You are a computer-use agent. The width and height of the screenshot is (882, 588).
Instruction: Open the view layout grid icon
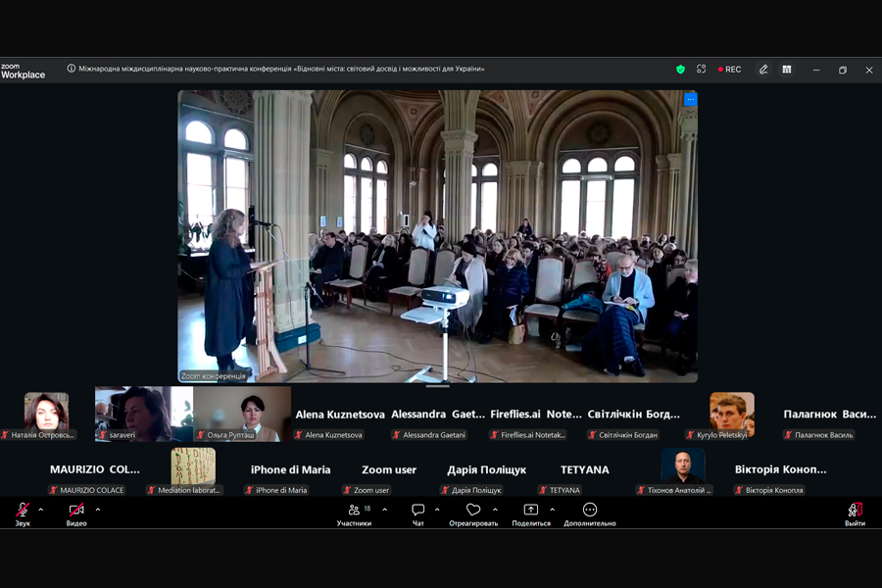(x=786, y=70)
